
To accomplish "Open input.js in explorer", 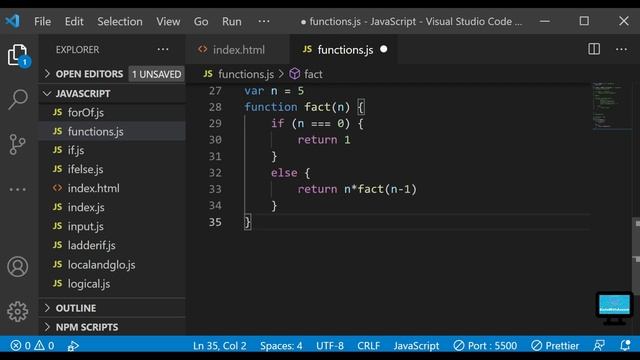I will point(112,226).
